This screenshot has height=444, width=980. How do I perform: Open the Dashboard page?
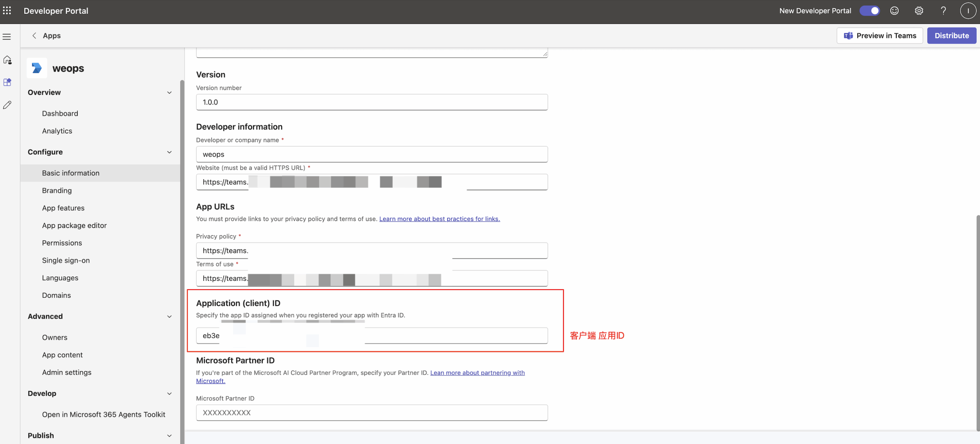coord(60,113)
